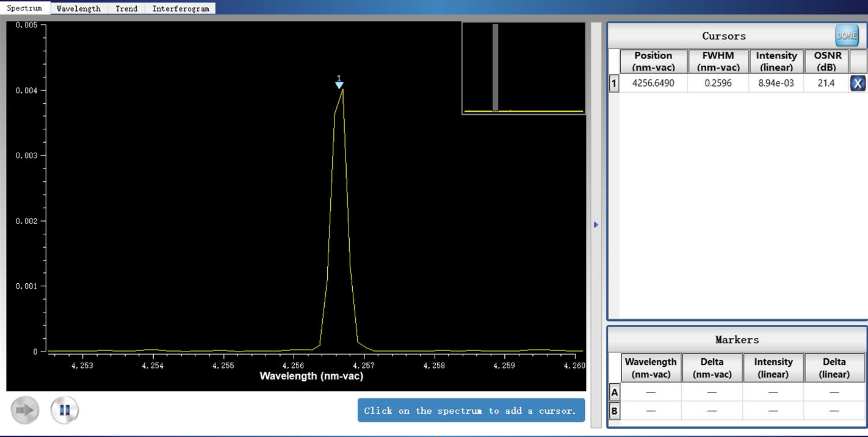This screenshot has width=868, height=437.
Task: Click the Position (nm-vac) column header
Action: (x=653, y=61)
